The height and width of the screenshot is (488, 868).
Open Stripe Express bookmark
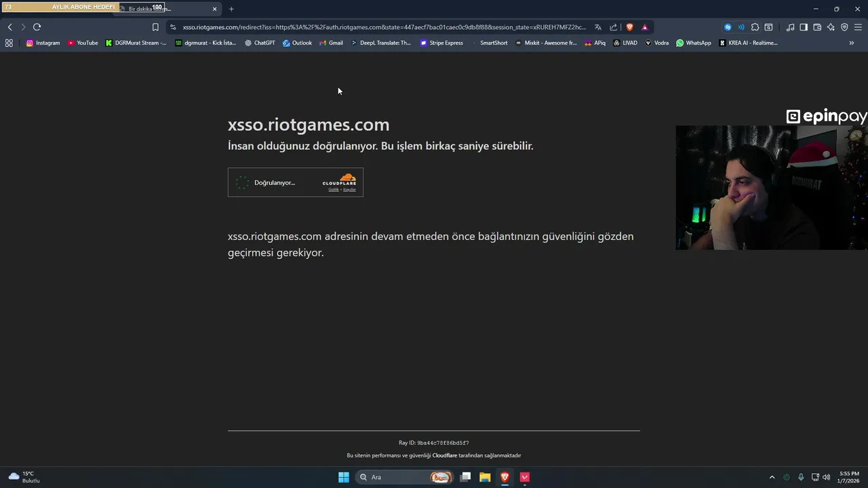[x=441, y=43]
